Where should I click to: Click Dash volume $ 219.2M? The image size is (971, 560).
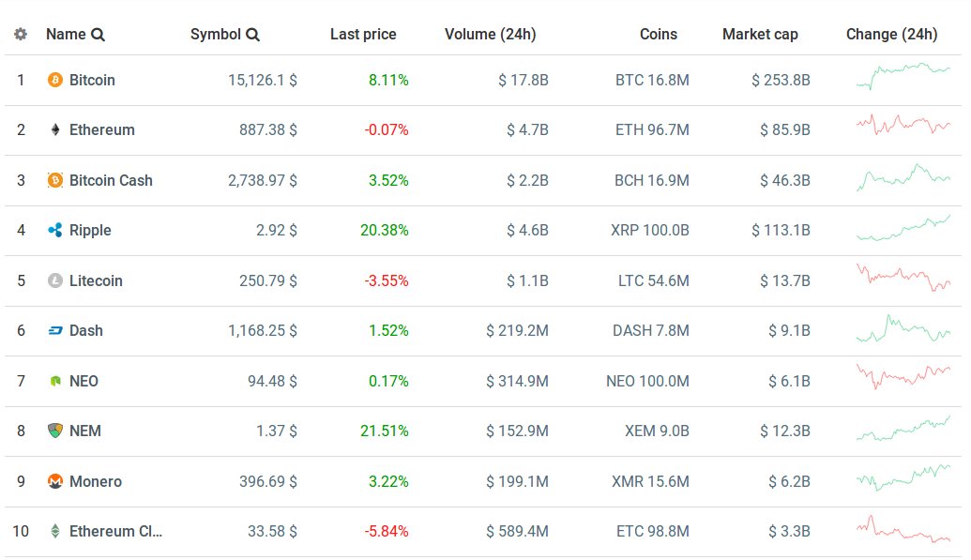pos(517,330)
